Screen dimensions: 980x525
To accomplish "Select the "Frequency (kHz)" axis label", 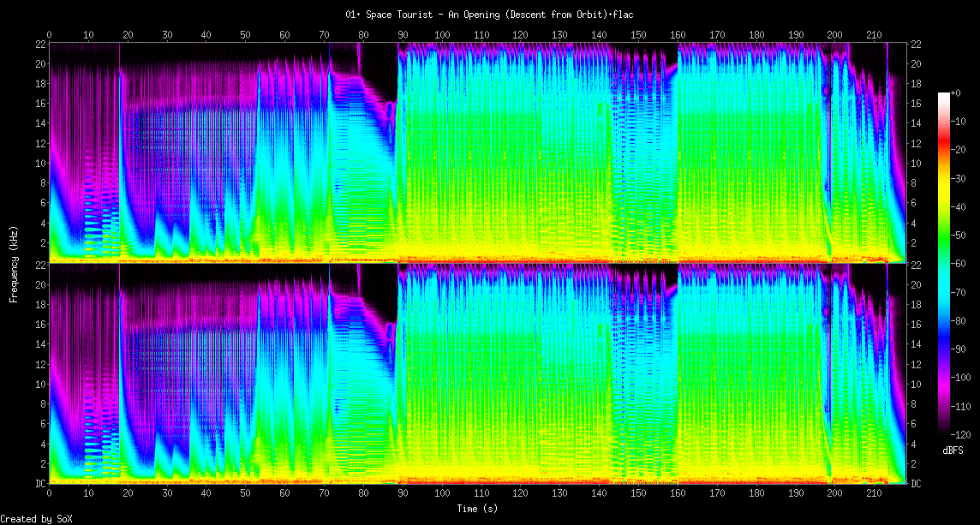I will click(14, 263).
